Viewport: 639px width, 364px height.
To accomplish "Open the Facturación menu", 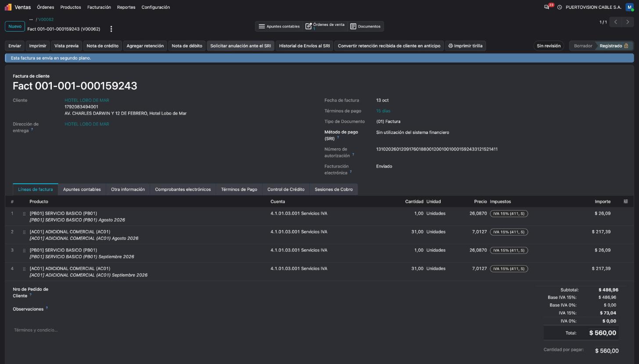I will pos(99,7).
